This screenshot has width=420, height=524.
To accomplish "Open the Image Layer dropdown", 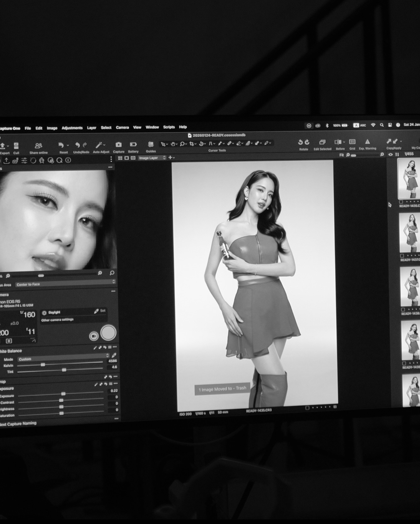I will pos(152,158).
